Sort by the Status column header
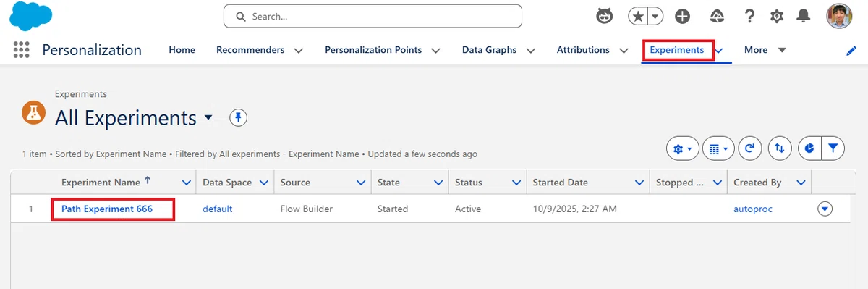This screenshot has width=868, height=289. (x=469, y=183)
